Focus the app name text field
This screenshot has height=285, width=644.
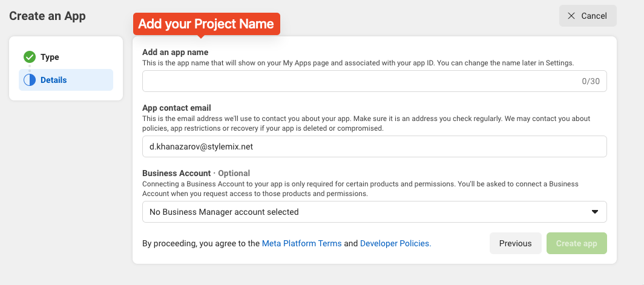coord(357,81)
